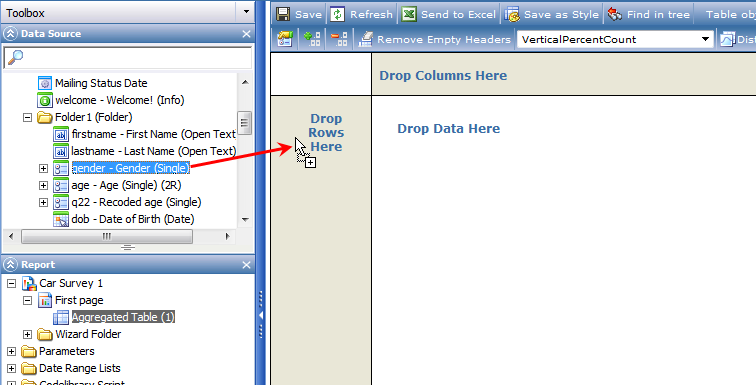Click the q22 single question icon
Screen dimensions: 756x385
pos(61,202)
